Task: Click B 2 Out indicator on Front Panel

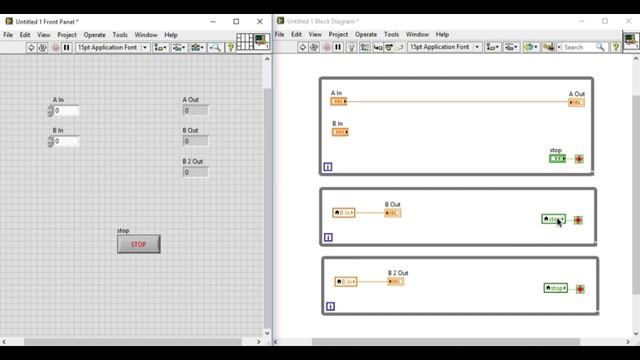Action: pyautogui.click(x=196, y=172)
